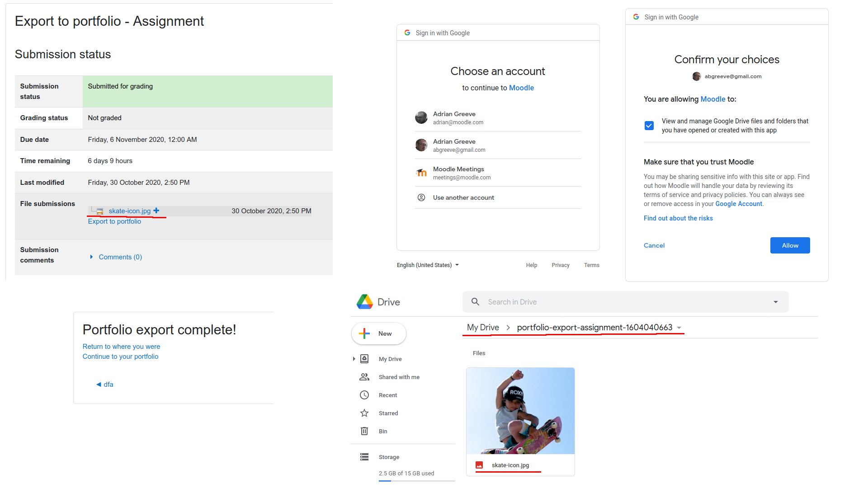Click the image file icon before skate-icon.jpg

click(x=100, y=211)
